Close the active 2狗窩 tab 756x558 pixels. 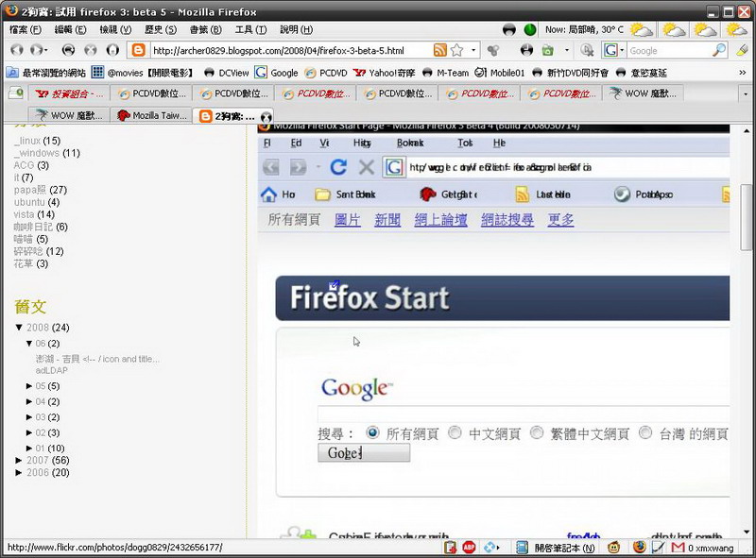(266, 117)
